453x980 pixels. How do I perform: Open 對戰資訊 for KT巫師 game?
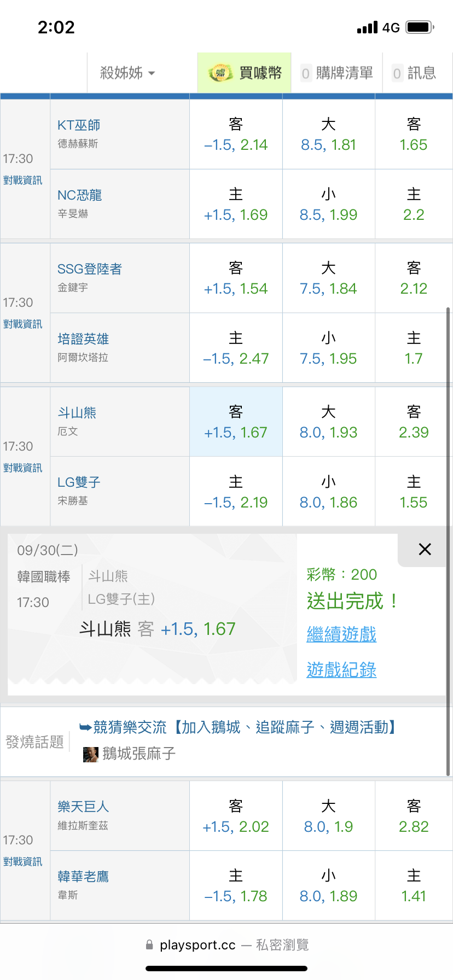22,180
